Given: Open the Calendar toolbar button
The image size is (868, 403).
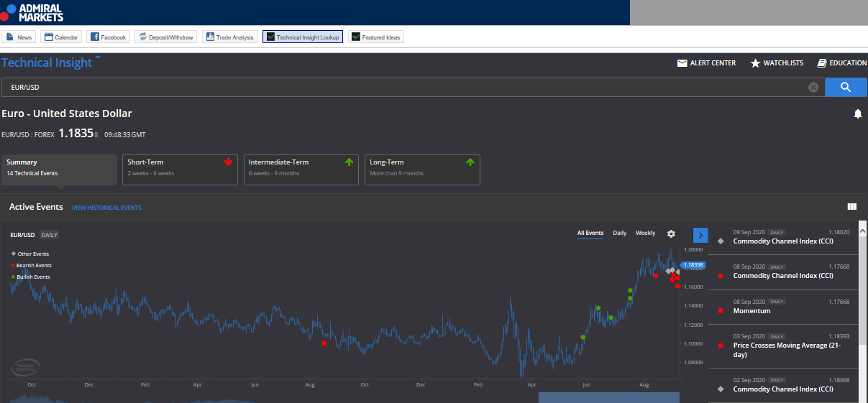Looking at the screenshot, I should [61, 37].
